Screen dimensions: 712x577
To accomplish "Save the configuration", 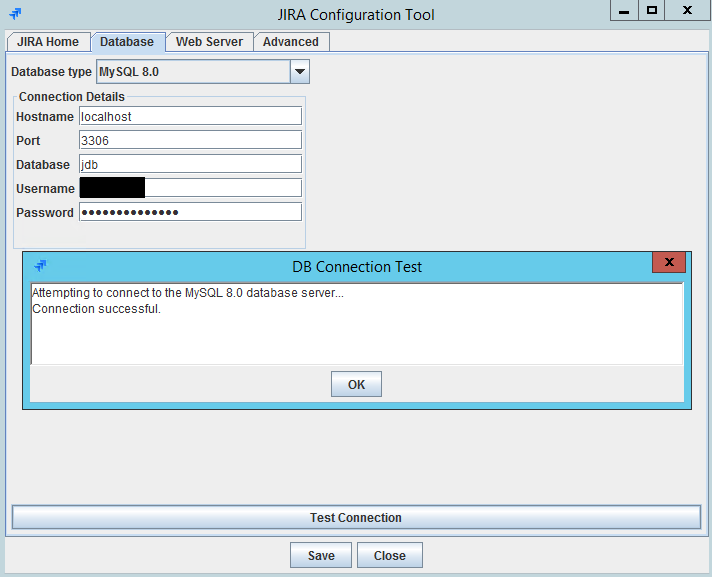I will pyautogui.click(x=321, y=555).
